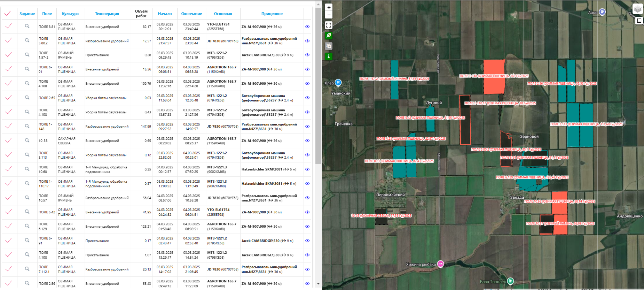
Task: Click the ПОЛЕ 1-148 label on map
Action: pos(494,76)
